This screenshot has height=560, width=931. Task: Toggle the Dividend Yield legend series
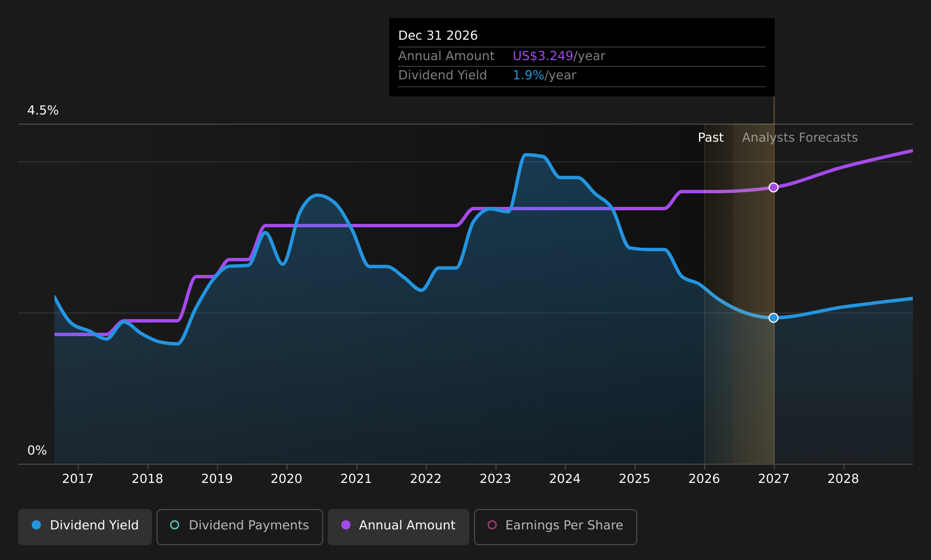(85, 527)
